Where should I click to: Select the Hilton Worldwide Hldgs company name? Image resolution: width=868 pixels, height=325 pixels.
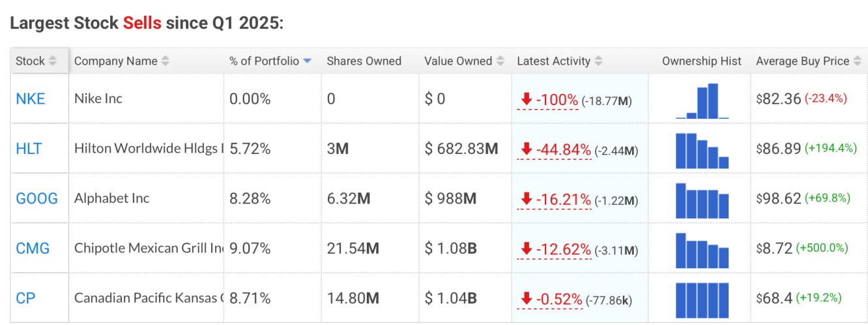tap(149, 148)
